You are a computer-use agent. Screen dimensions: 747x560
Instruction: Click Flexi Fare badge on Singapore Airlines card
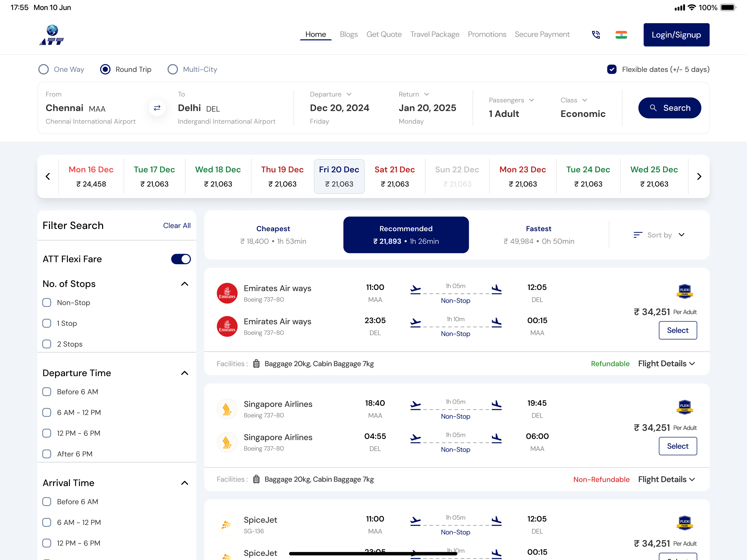pyautogui.click(x=685, y=407)
